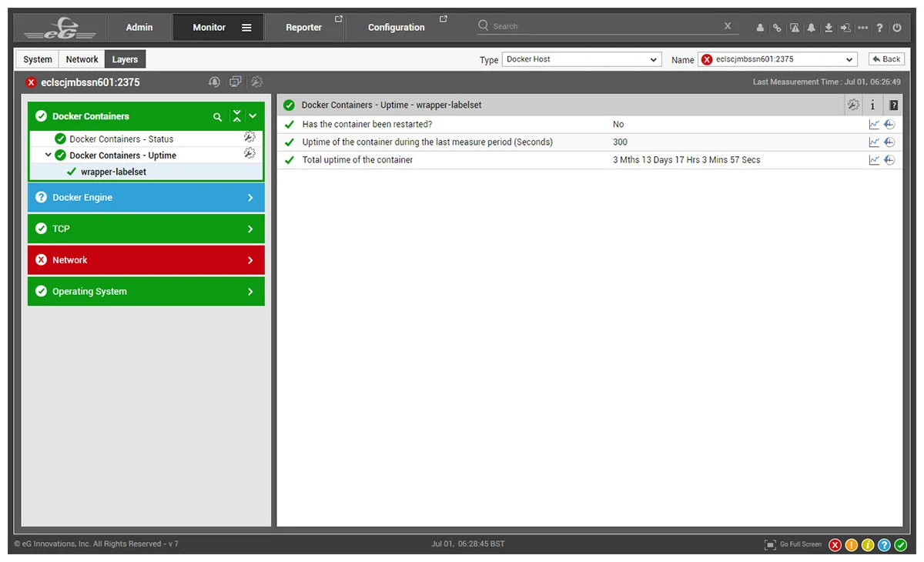Click the Back button
Image resolution: width=924 pixels, height=562 pixels.
(886, 59)
